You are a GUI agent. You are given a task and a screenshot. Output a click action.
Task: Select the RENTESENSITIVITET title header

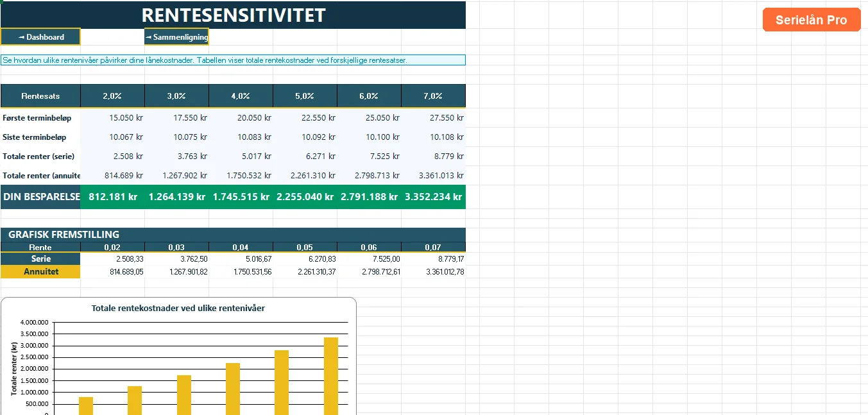(233, 15)
